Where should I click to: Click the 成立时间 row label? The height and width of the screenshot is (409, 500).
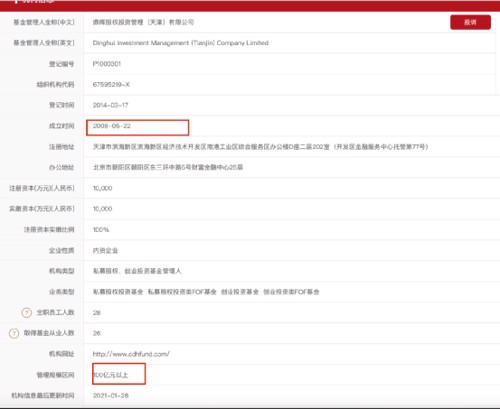coord(62,126)
